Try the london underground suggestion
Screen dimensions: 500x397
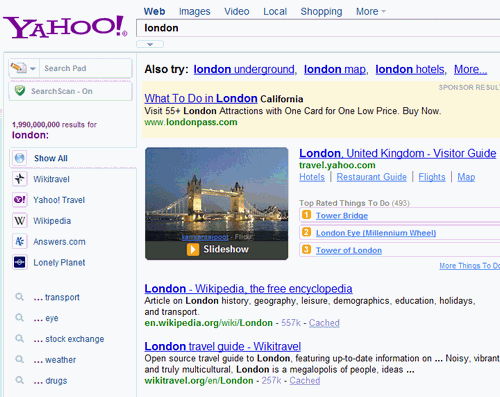244,69
